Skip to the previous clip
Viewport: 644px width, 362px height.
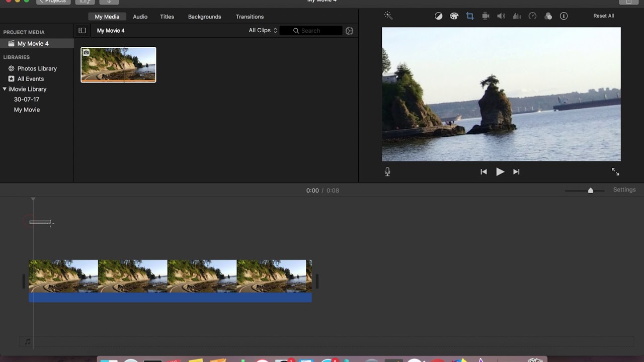tap(484, 172)
